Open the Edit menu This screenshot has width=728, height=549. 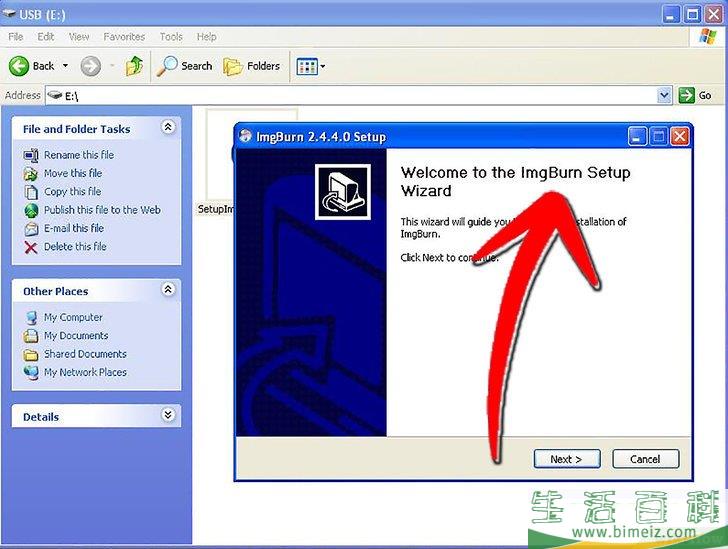46,37
